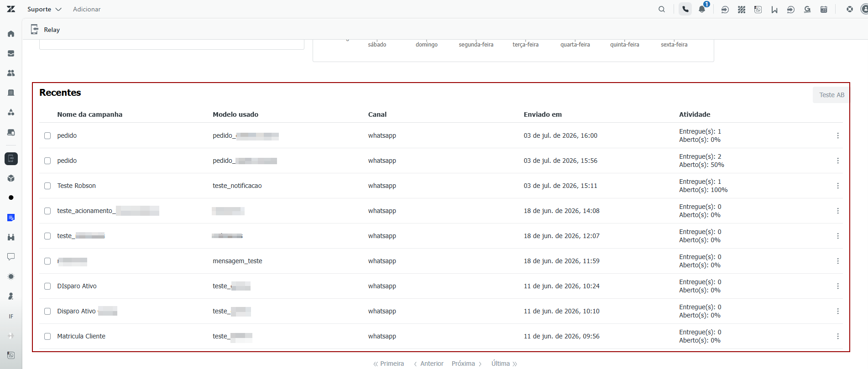
Task: Click the Adicionar tab
Action: (x=87, y=9)
